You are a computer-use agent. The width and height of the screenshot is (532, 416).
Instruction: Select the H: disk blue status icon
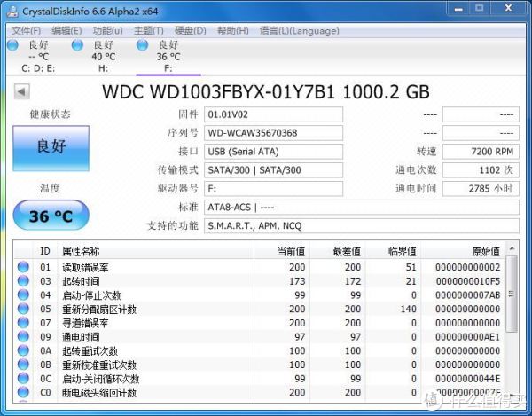click(x=77, y=44)
